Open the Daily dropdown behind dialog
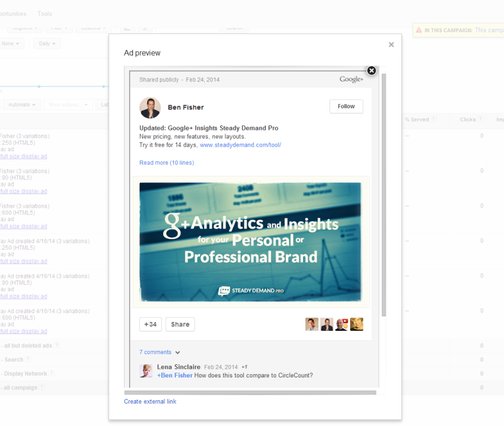The image size is (504, 426). tap(47, 44)
